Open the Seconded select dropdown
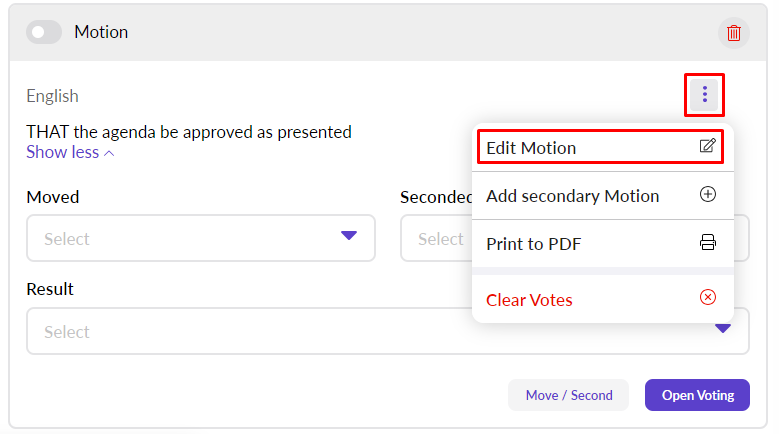The image size is (779, 434). pos(436,239)
